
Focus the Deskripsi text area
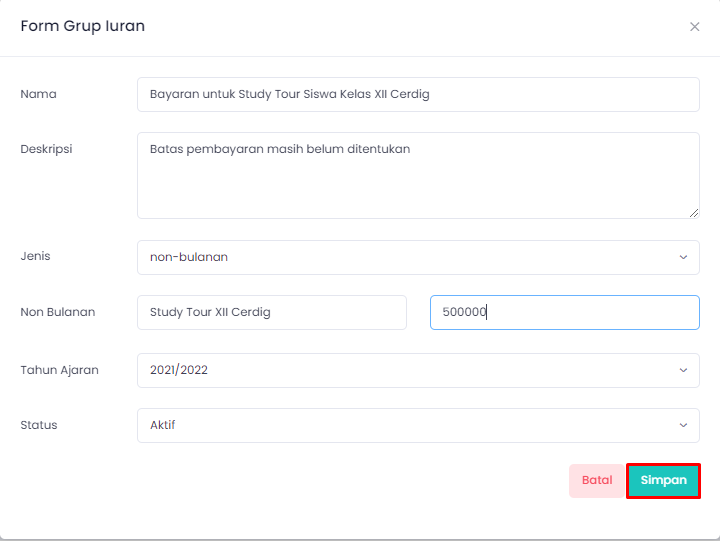418,175
